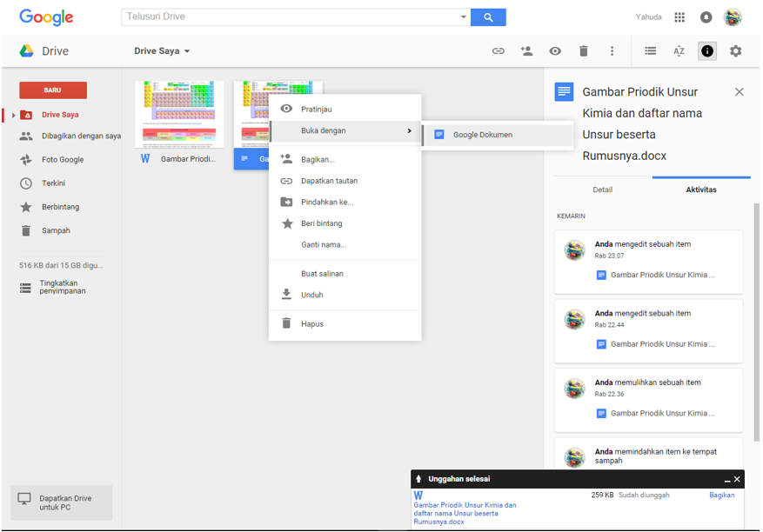Screen dimensions: 763x532
Task: Click the trash toolbar icon
Action: point(584,50)
